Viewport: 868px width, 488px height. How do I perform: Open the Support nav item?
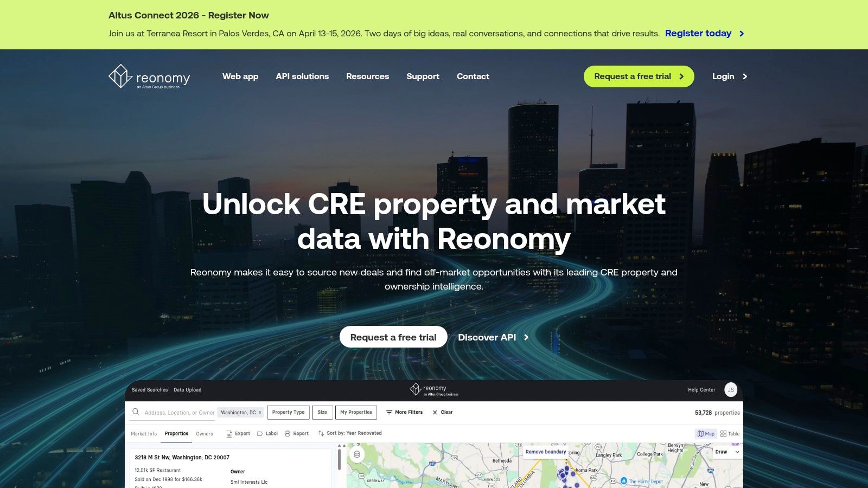point(423,76)
